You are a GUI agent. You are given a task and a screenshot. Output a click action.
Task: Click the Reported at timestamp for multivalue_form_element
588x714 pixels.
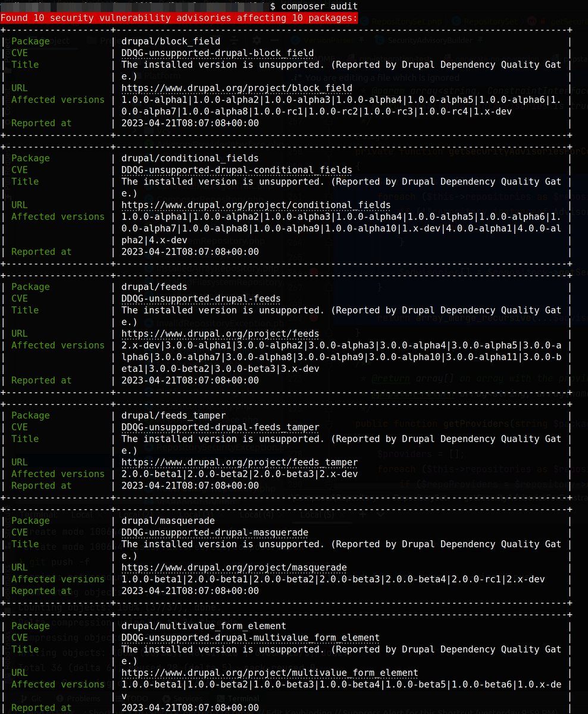coord(190,708)
